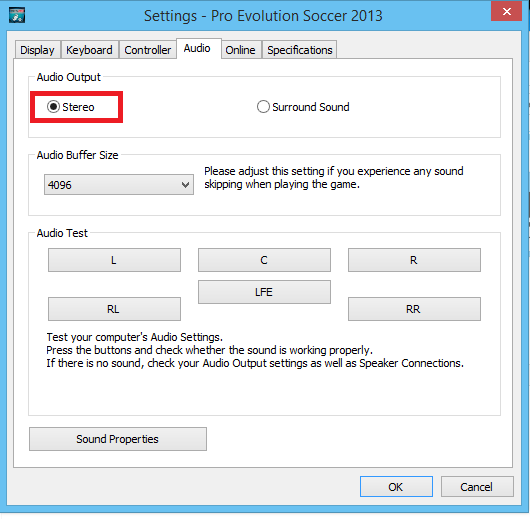Test the C center speaker

(264, 260)
